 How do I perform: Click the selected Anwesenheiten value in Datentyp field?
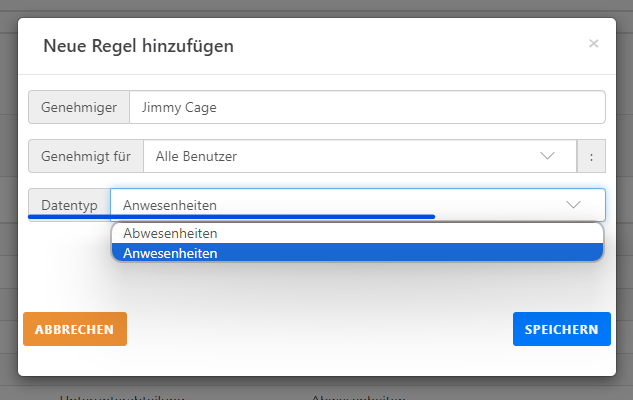[x=170, y=205]
